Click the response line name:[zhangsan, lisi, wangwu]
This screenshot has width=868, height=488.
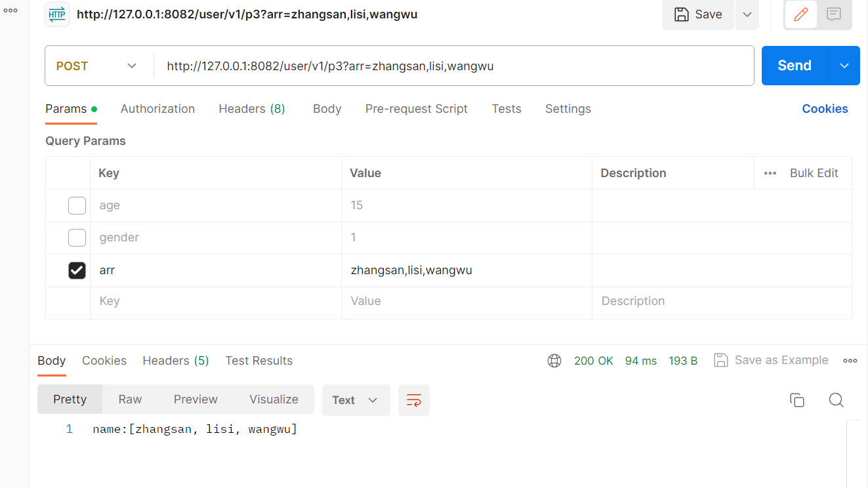(x=195, y=430)
